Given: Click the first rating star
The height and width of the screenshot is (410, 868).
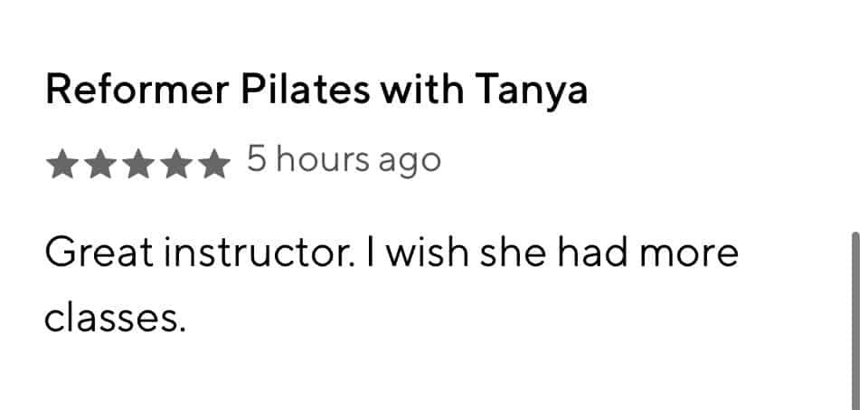Looking at the screenshot, I should pyautogui.click(x=61, y=165).
